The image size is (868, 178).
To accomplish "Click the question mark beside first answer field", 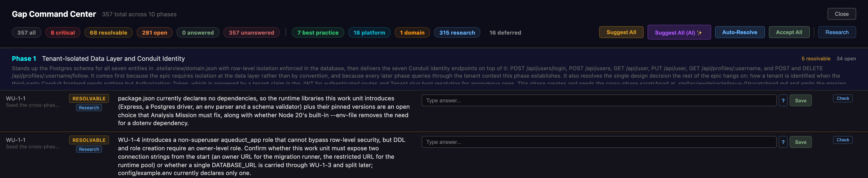I will pyautogui.click(x=783, y=100).
